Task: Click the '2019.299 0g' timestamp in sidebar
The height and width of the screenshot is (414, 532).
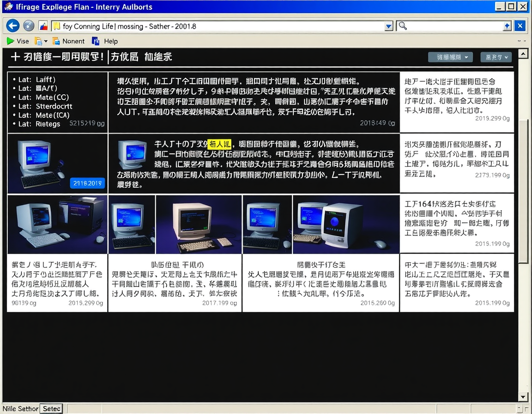Action: [492, 118]
